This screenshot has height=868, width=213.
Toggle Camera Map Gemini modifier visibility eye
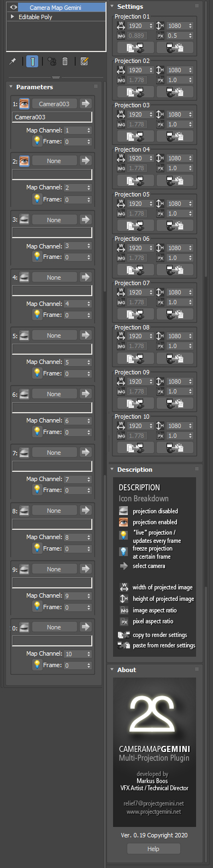tap(14, 8)
